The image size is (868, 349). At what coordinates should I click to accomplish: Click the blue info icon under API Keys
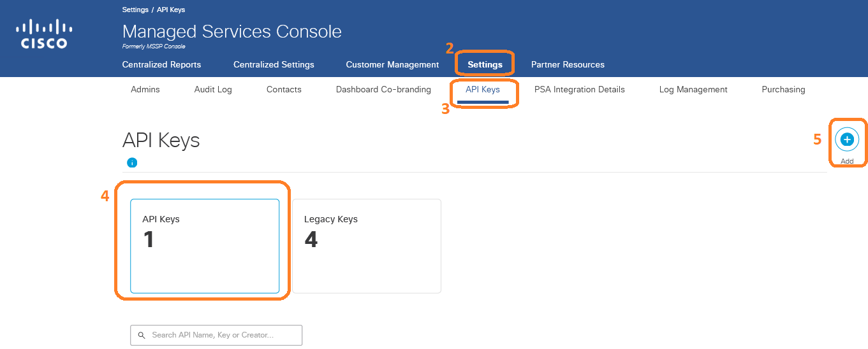coord(132,162)
